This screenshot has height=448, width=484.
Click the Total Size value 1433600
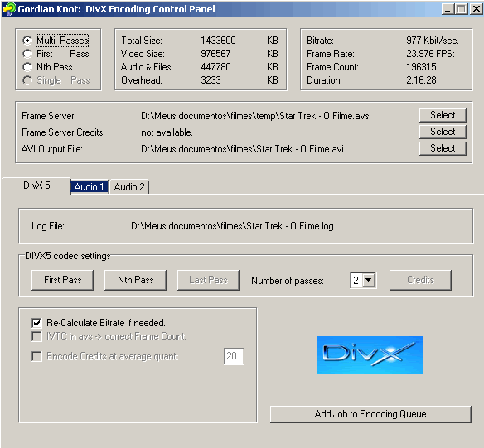point(218,41)
